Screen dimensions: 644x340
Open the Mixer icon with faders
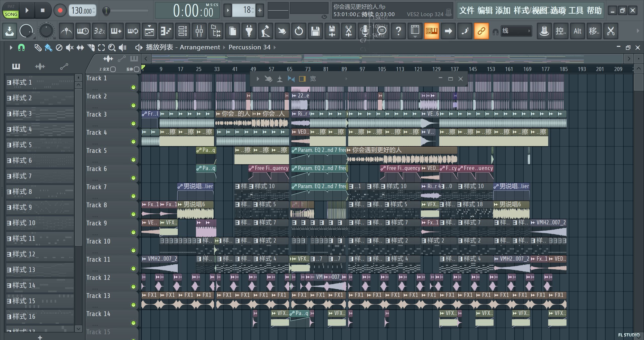coord(199,31)
